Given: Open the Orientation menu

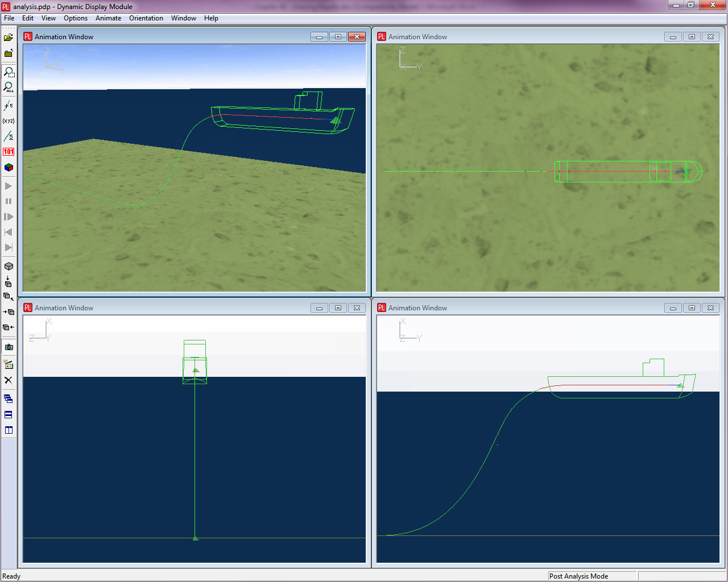Looking at the screenshot, I should coord(146,18).
